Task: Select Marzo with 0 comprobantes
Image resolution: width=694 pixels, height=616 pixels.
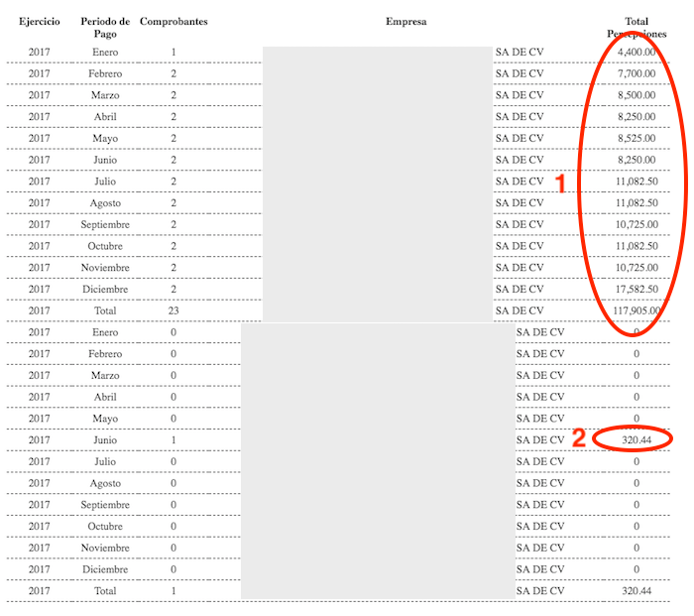Action: click(x=105, y=375)
